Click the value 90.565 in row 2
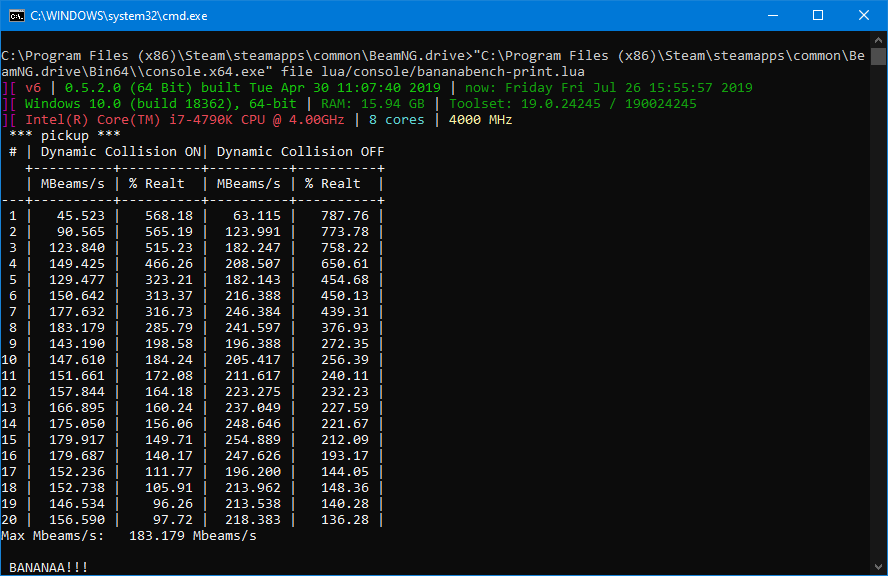 point(80,232)
